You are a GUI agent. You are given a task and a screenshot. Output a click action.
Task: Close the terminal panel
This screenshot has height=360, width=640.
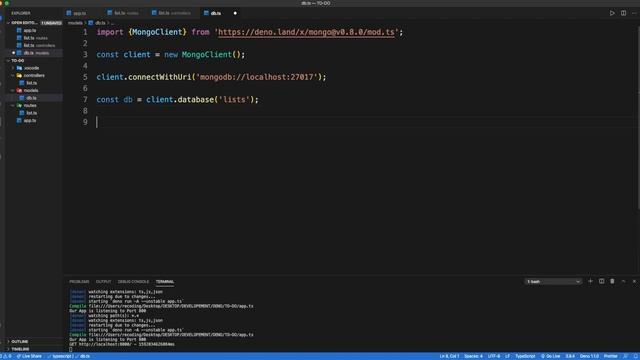[x=634, y=281]
